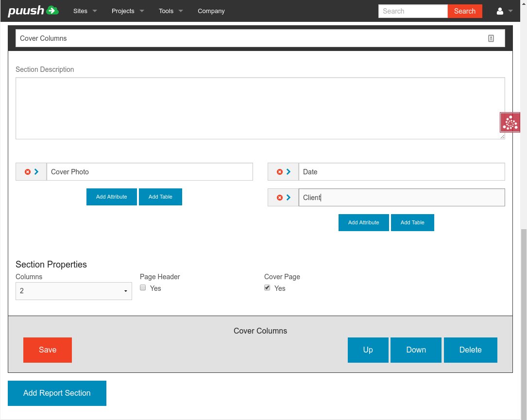Image resolution: width=527 pixels, height=420 pixels.
Task: Enable the Page Header checkbox
Action: [x=143, y=288]
